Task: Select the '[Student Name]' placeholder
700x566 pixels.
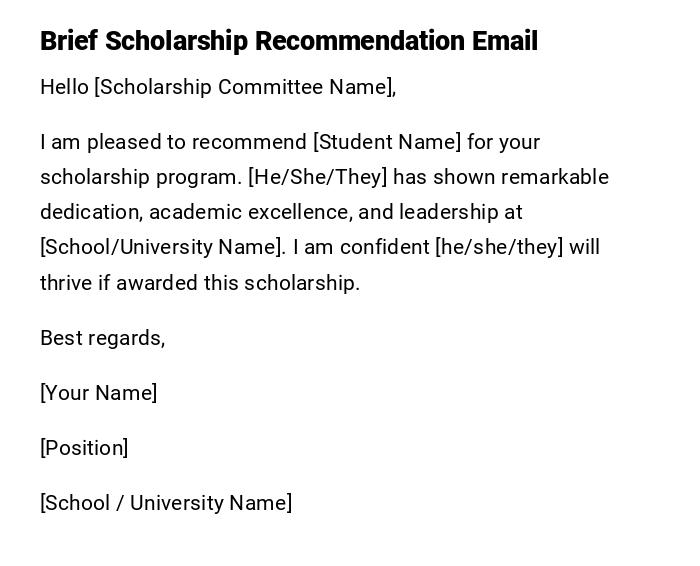Action: point(387,142)
